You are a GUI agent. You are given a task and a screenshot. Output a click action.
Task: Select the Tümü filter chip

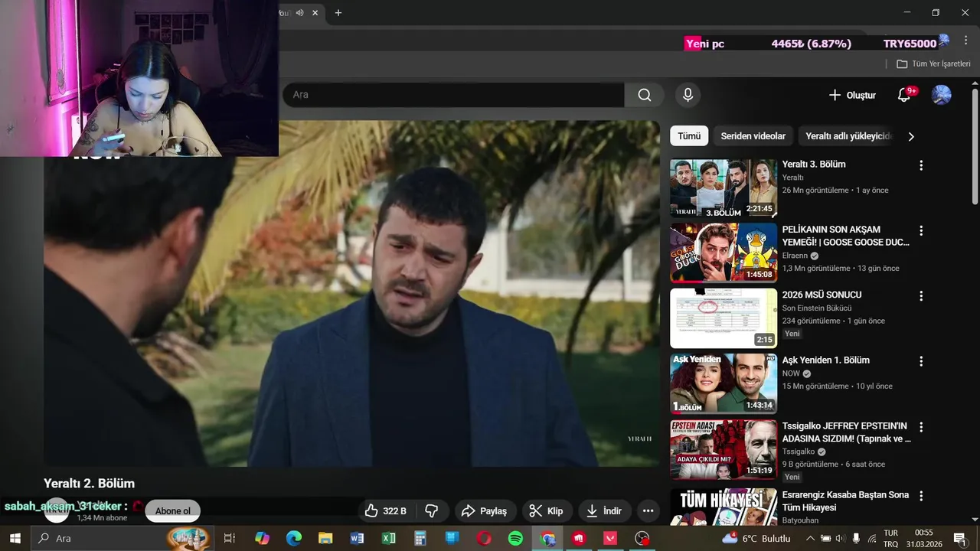[x=689, y=136]
